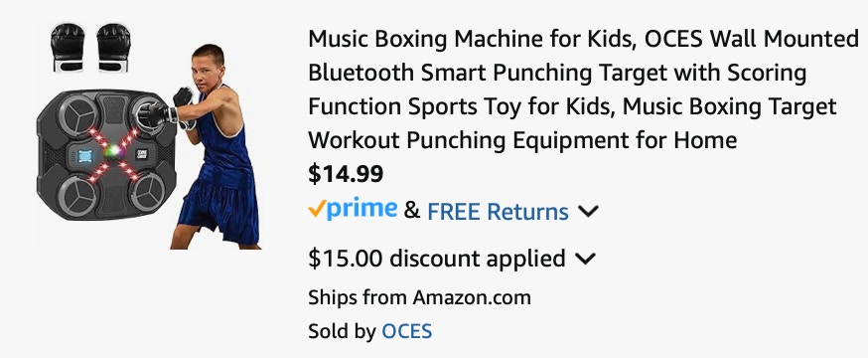This screenshot has height=358, width=868.
Task: Click the Ships from Amazon.com text
Action: 419,297
